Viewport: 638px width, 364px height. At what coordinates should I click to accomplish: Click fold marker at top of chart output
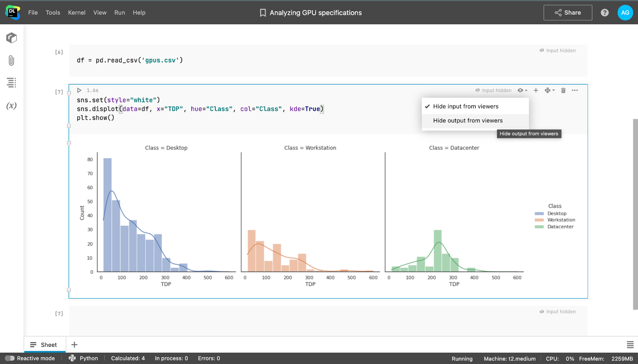[69, 143]
